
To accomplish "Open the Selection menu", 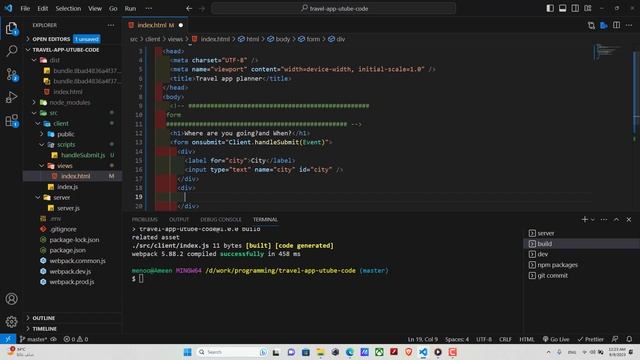I will (68, 8).
